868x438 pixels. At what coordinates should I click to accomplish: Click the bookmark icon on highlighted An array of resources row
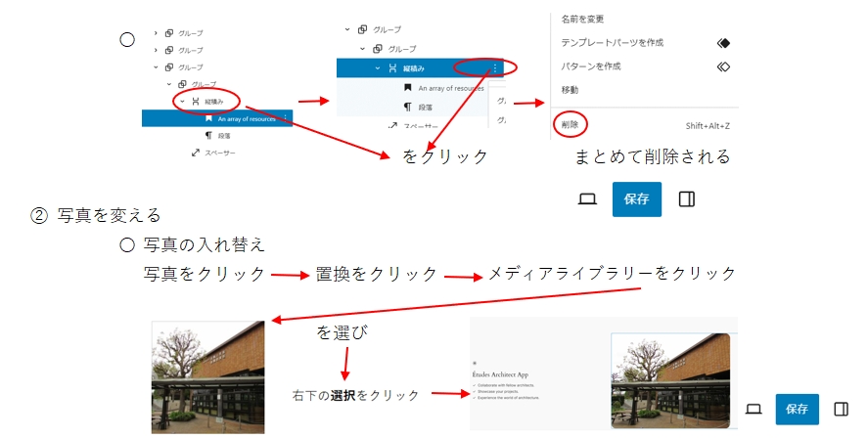[208, 118]
